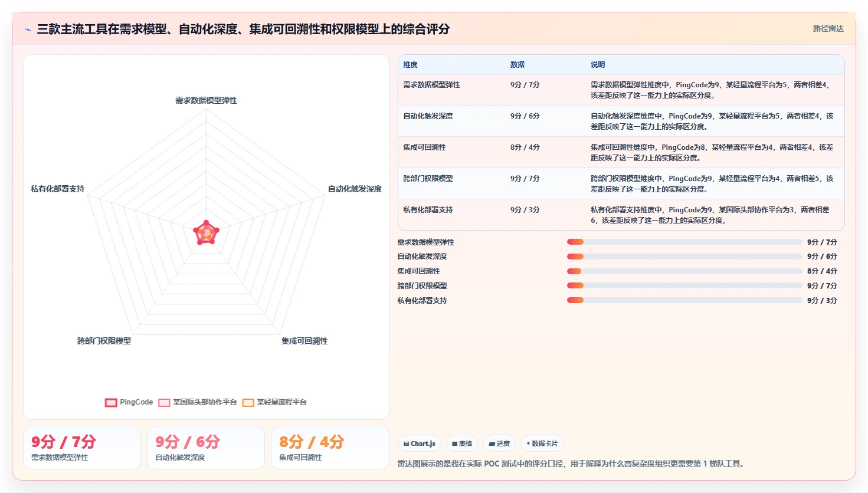Screen dimensions: 868x493
Task: Click the 自动化触发深度 progress bar
Action: coord(684,257)
